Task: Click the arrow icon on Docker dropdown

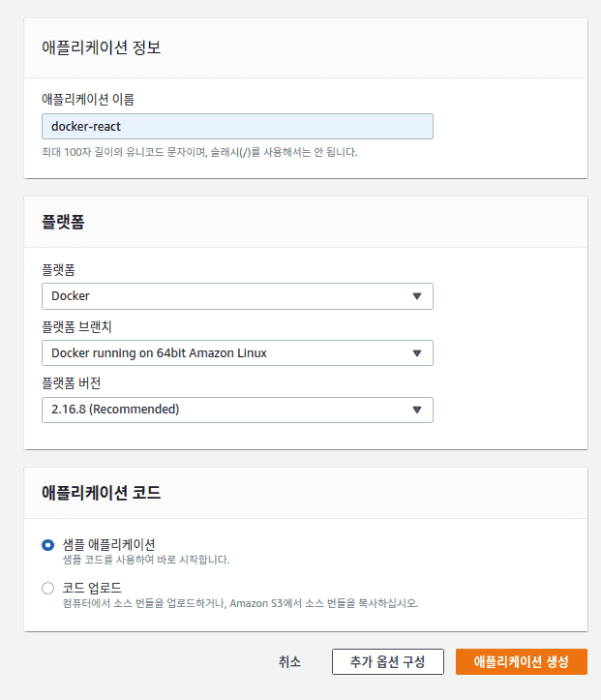Action: click(417, 296)
